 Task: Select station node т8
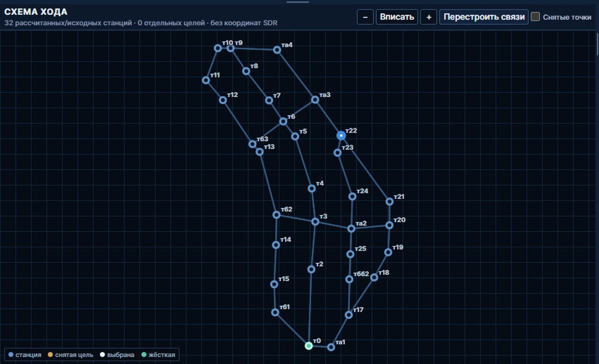pos(246,71)
